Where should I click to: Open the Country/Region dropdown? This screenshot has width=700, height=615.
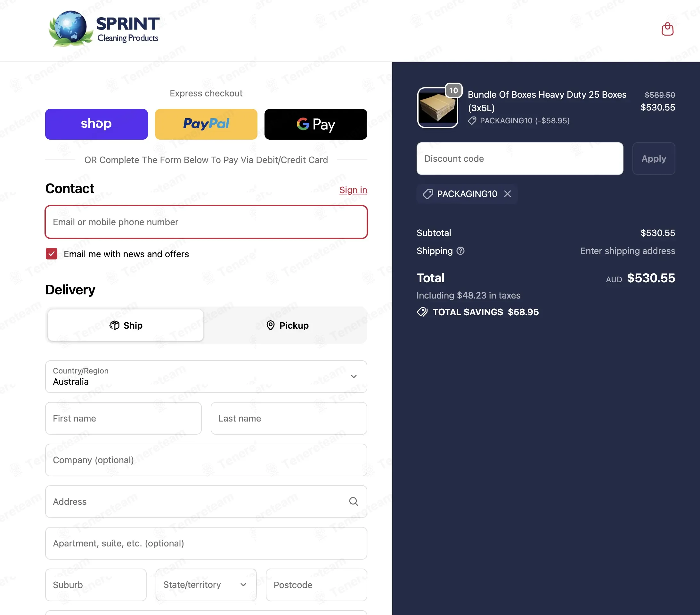206,377
